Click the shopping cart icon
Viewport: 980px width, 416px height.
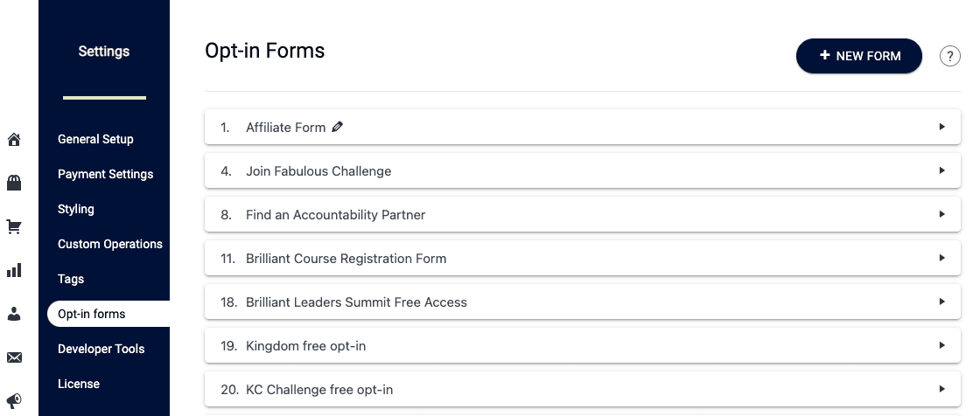(x=14, y=226)
